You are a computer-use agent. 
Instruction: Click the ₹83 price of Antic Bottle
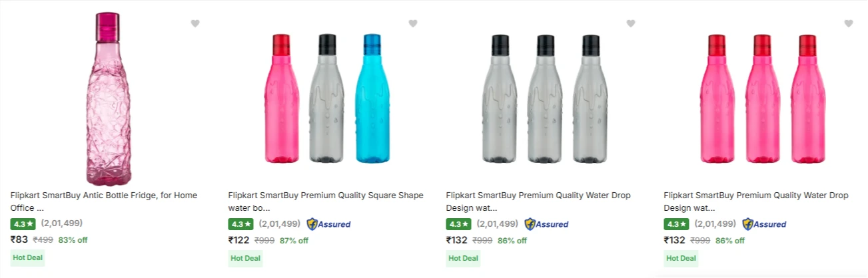coord(19,240)
